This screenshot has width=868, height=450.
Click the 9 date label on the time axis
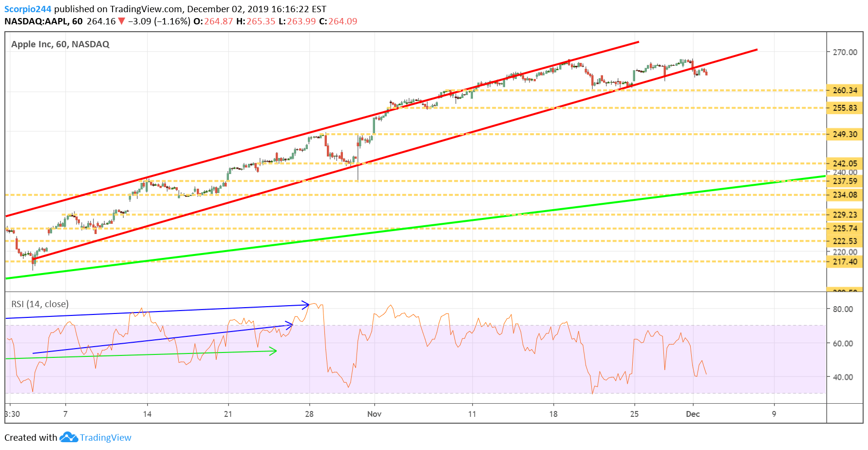[774, 414]
